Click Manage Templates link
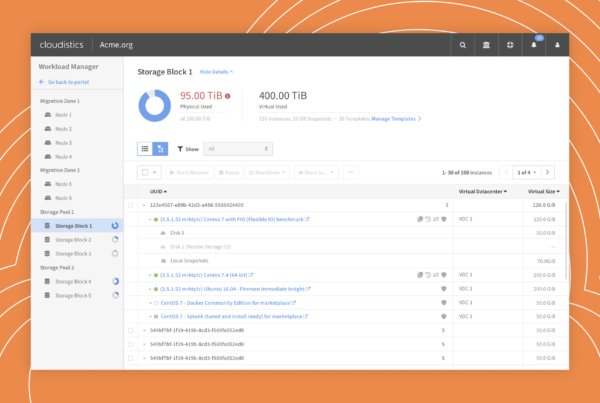This screenshot has width=600, height=403. [x=396, y=118]
